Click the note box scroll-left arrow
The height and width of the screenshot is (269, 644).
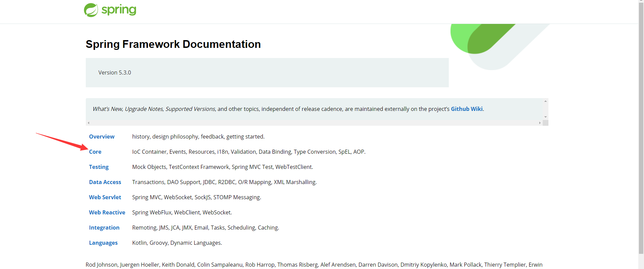click(88, 123)
